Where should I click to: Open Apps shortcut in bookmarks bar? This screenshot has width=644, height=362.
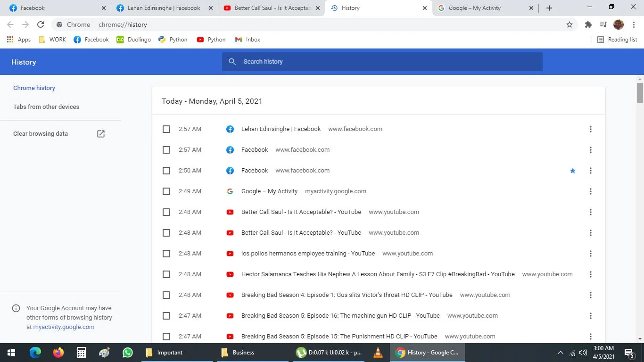tap(19, 40)
